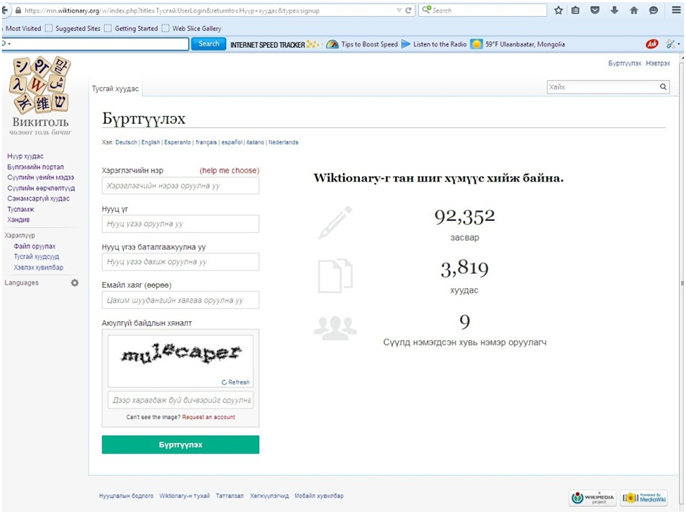Click the Powered by MediaWiki badge
The height and width of the screenshot is (514, 686).
(x=644, y=498)
